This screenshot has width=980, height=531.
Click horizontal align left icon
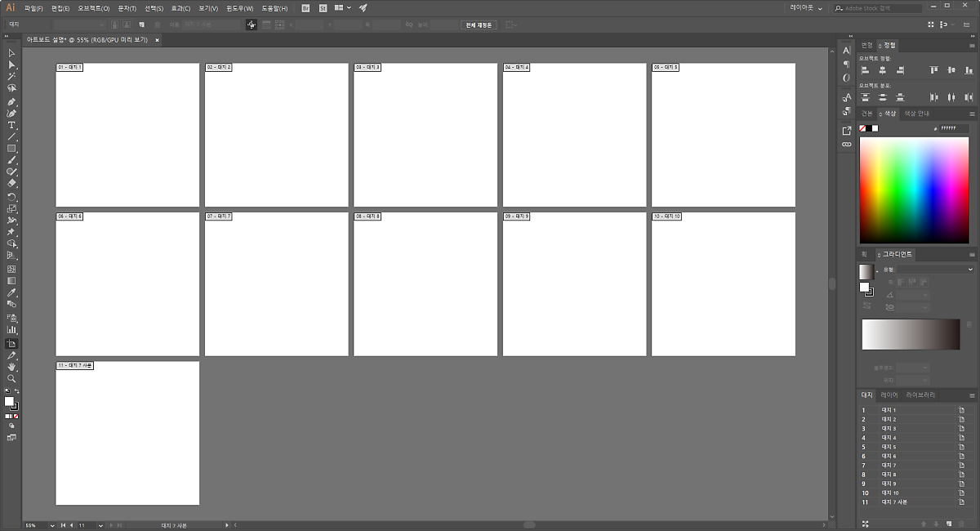[x=865, y=71]
